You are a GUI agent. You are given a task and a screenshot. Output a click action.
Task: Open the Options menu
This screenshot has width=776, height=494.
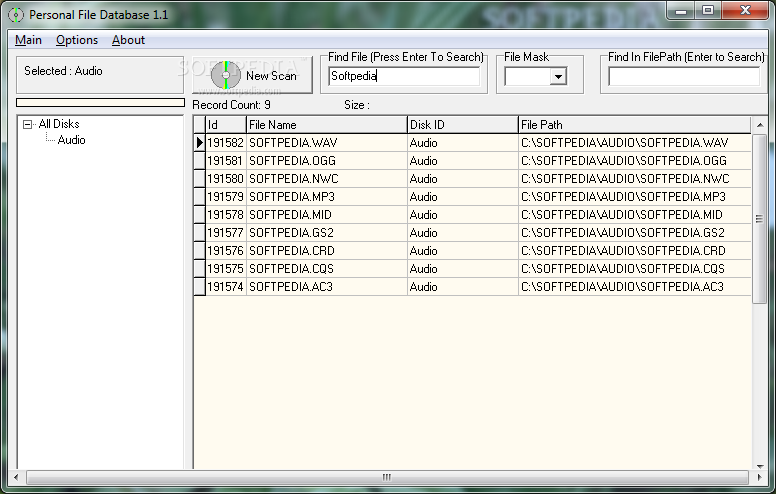pos(77,40)
